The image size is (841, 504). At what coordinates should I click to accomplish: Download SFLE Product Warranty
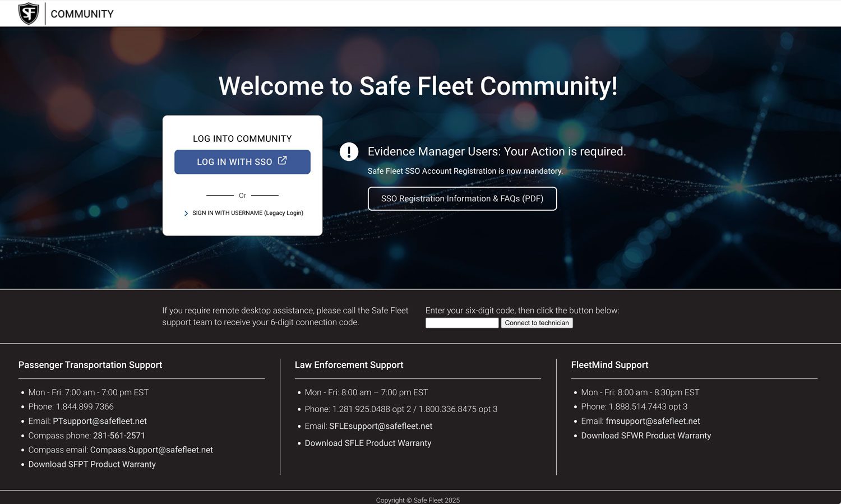tap(368, 443)
